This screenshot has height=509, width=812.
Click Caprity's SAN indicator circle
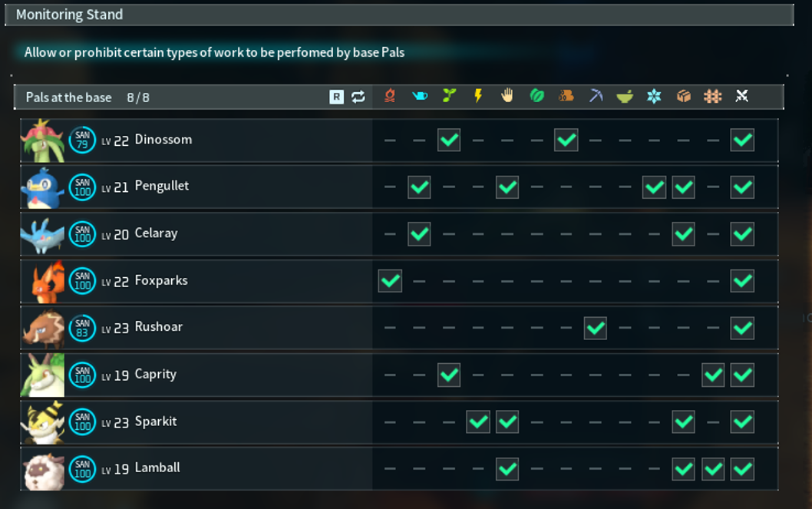pyautogui.click(x=82, y=375)
